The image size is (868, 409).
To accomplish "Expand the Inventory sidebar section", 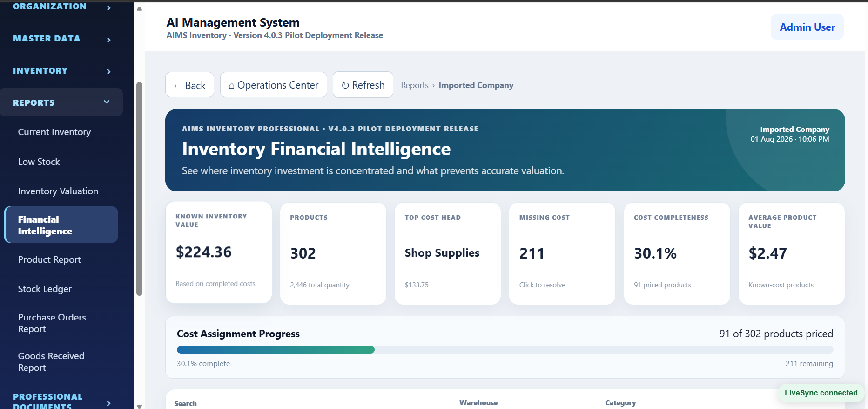I will click(x=61, y=71).
